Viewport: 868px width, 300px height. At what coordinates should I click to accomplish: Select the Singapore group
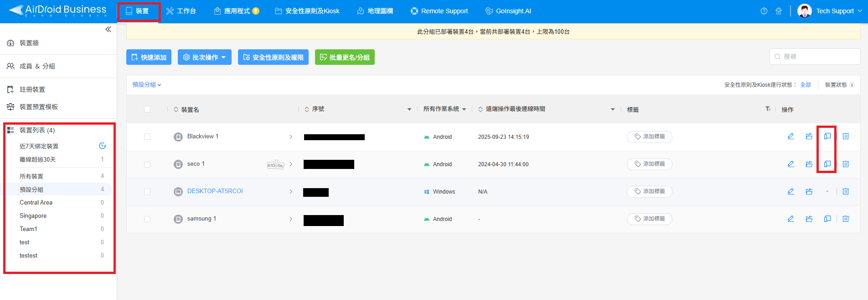[x=33, y=216]
